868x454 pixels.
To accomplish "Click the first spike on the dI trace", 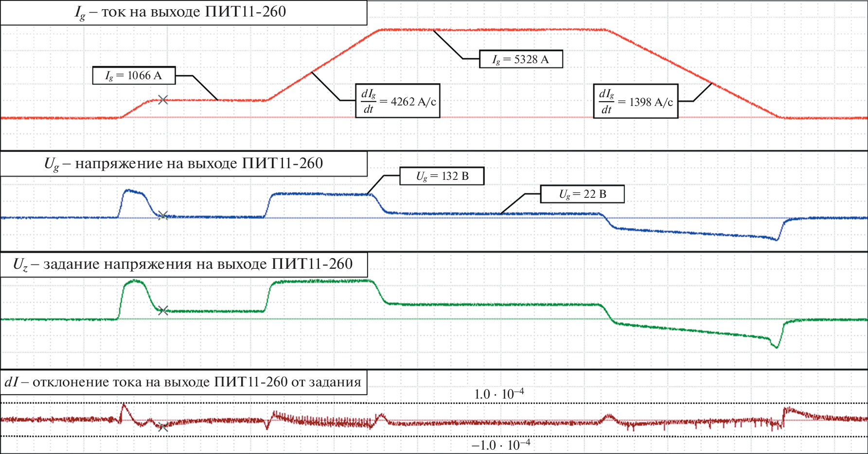I will coord(124,404).
